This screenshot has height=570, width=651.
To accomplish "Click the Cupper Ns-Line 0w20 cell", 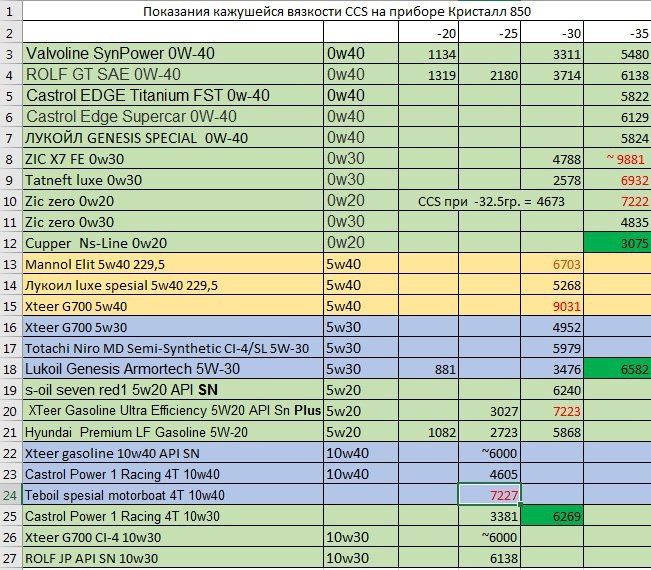I will (173, 242).
